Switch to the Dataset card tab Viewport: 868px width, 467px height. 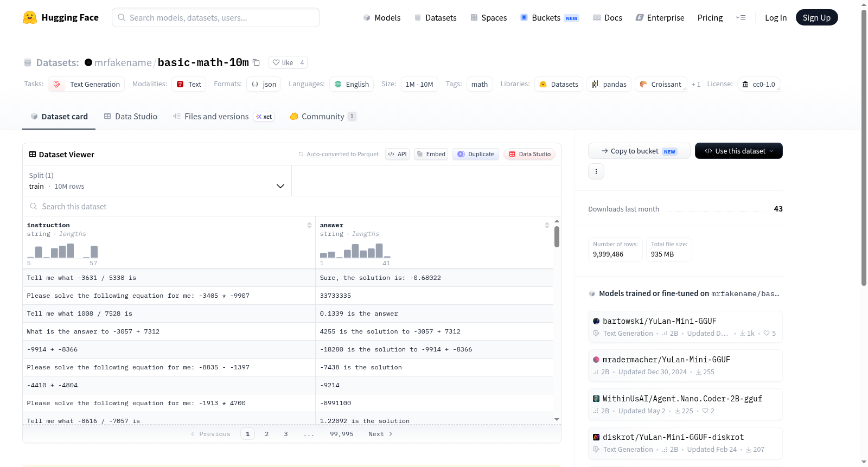pyautogui.click(x=59, y=117)
